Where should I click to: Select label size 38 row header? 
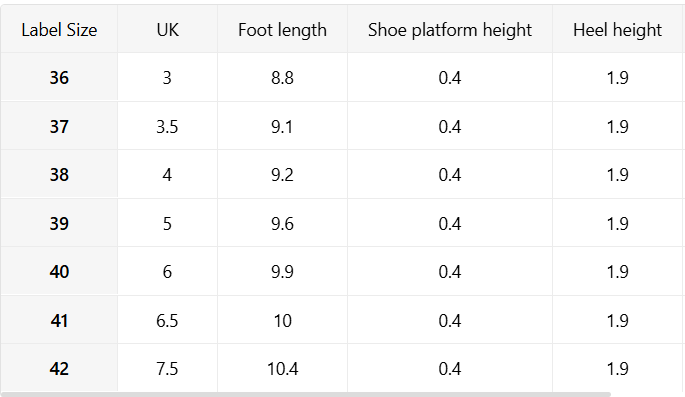click(59, 175)
